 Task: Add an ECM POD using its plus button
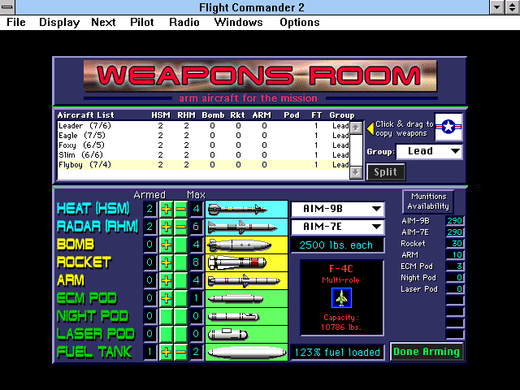point(166,298)
